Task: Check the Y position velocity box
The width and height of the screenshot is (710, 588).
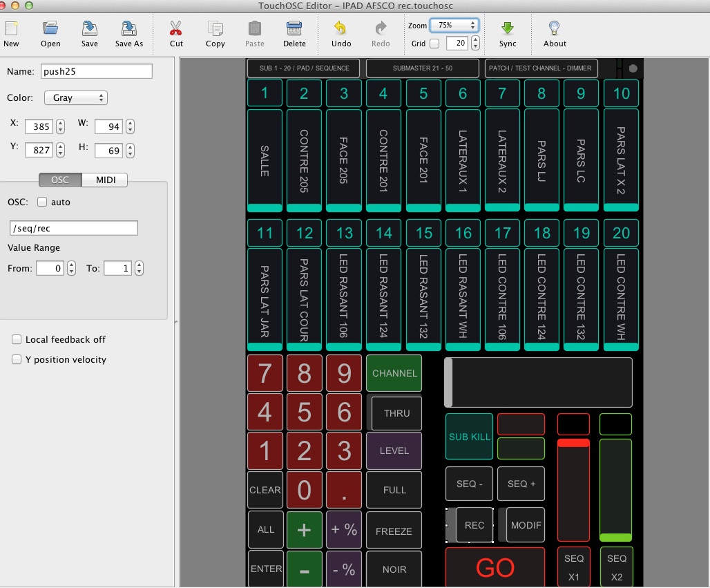Action: [17, 360]
